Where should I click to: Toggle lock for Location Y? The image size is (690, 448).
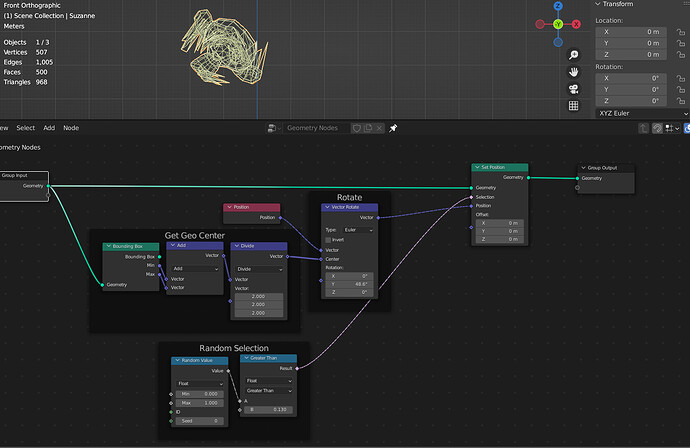[681, 43]
